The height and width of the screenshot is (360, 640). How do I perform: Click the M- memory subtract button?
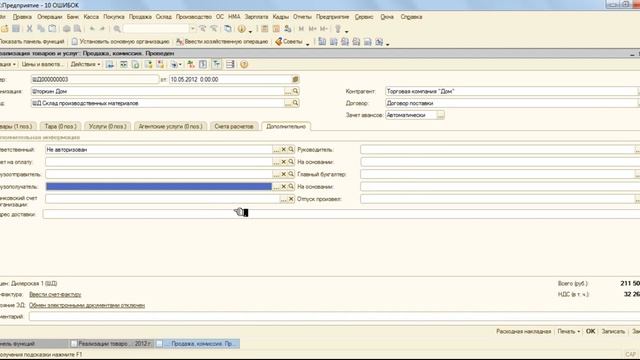(324, 29)
